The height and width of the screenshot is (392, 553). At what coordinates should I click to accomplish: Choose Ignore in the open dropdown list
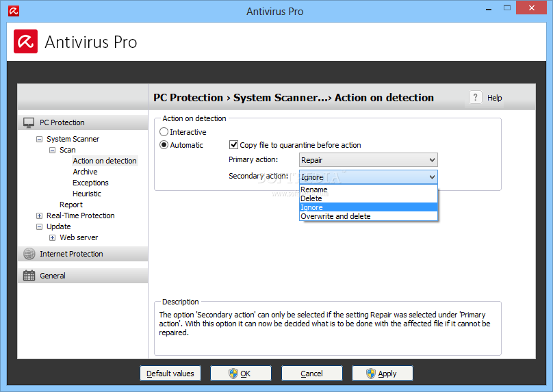point(368,207)
